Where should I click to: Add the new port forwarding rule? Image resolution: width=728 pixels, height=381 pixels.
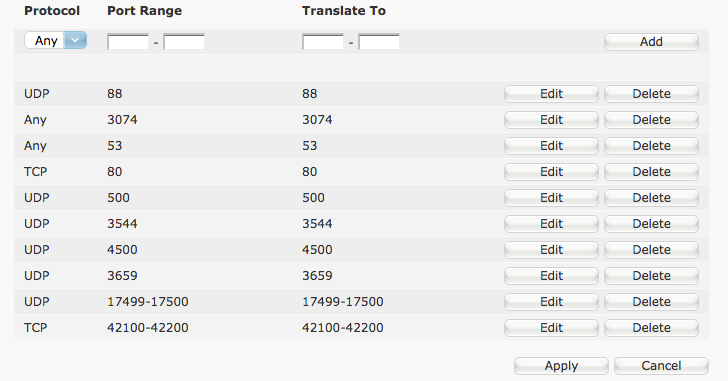tap(651, 42)
